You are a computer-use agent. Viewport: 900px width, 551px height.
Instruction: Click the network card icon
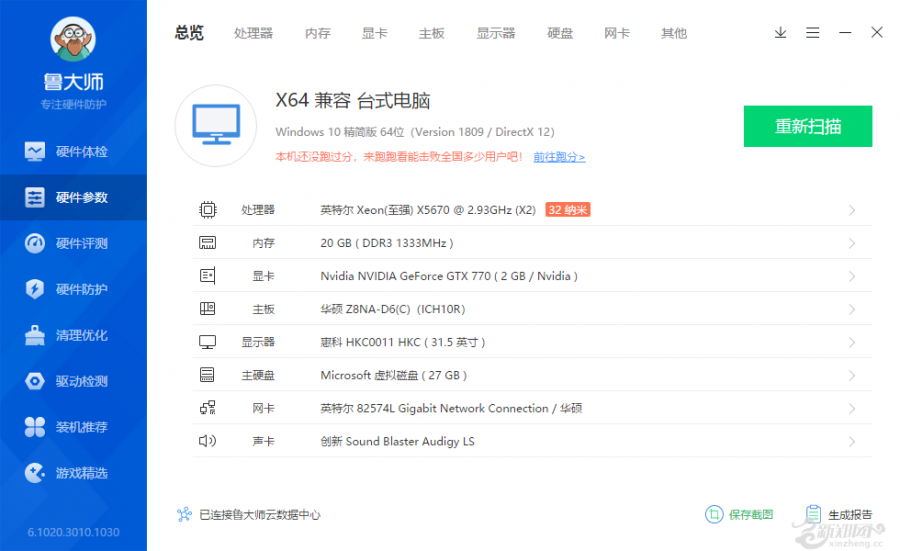[x=207, y=408]
